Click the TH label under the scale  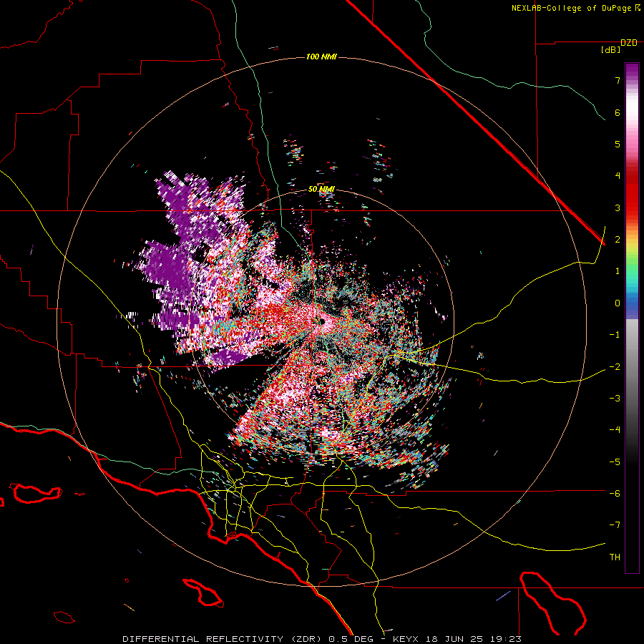[615, 557]
